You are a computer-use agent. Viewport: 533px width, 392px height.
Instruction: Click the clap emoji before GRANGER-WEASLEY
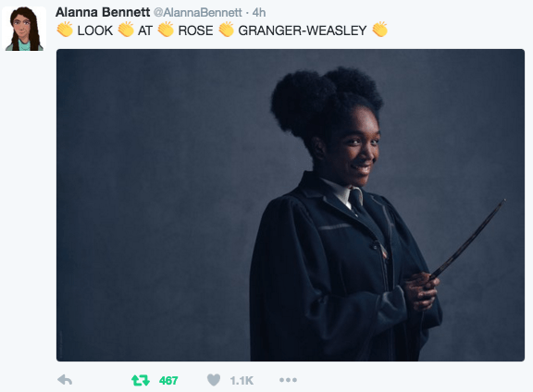pyautogui.click(x=226, y=30)
